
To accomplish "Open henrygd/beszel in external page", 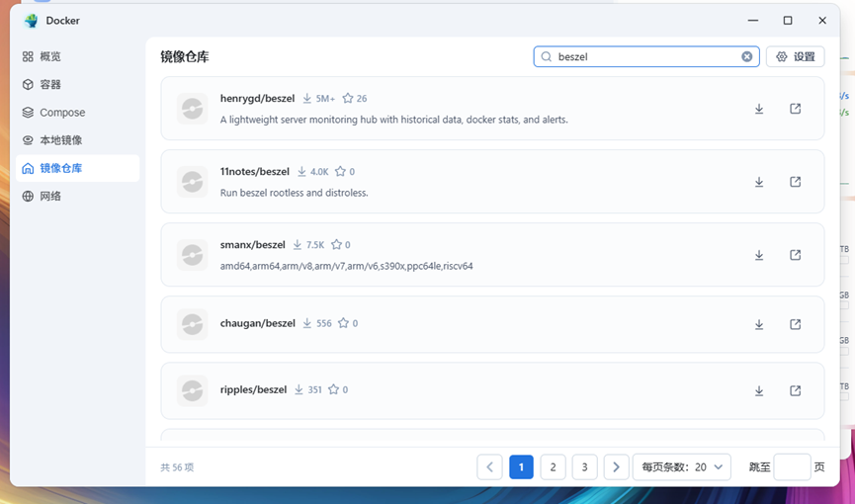I will tap(795, 109).
